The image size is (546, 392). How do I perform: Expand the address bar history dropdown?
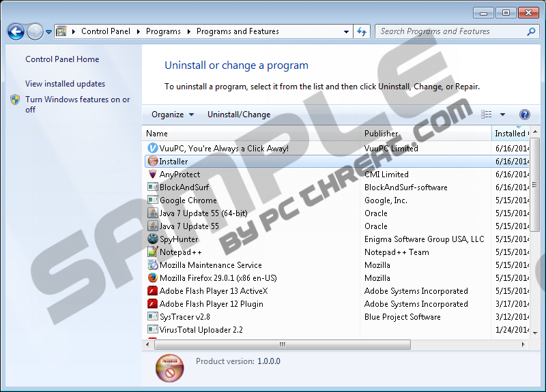pos(347,31)
